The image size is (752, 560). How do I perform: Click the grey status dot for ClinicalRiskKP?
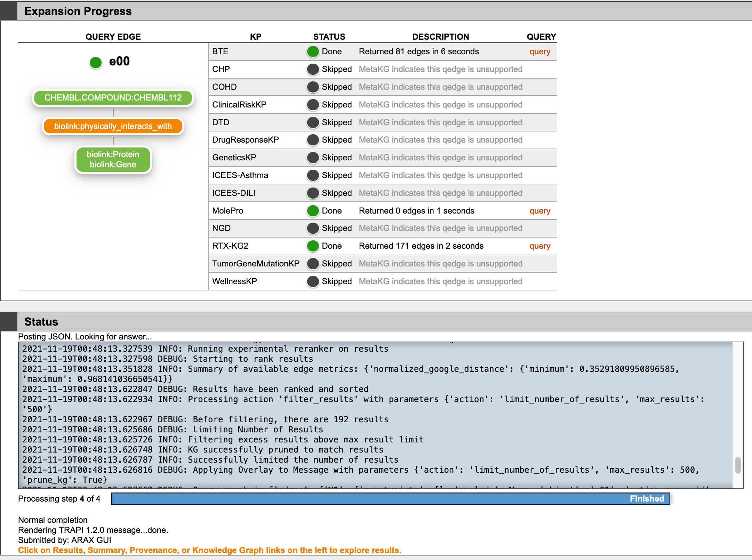[313, 105]
